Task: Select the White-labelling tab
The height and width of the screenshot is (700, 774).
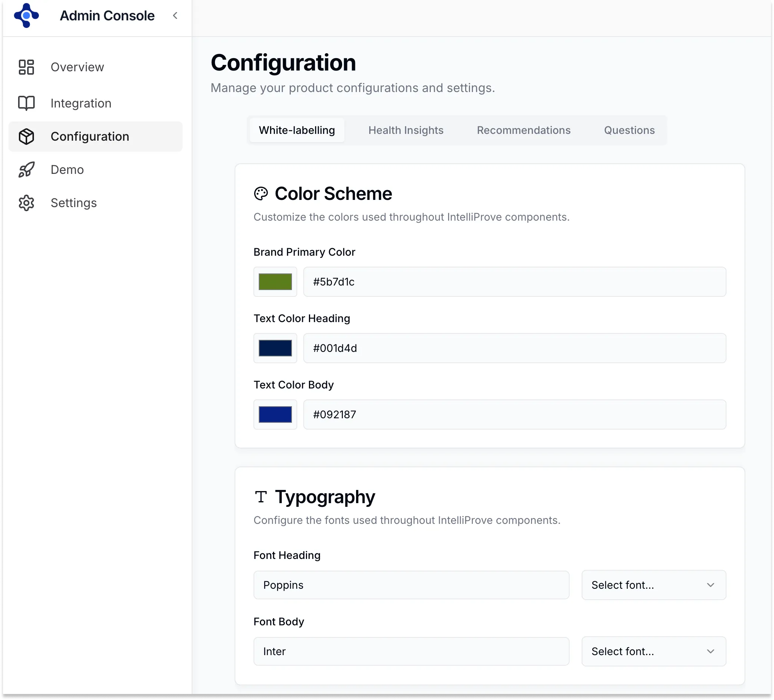Action: (296, 130)
